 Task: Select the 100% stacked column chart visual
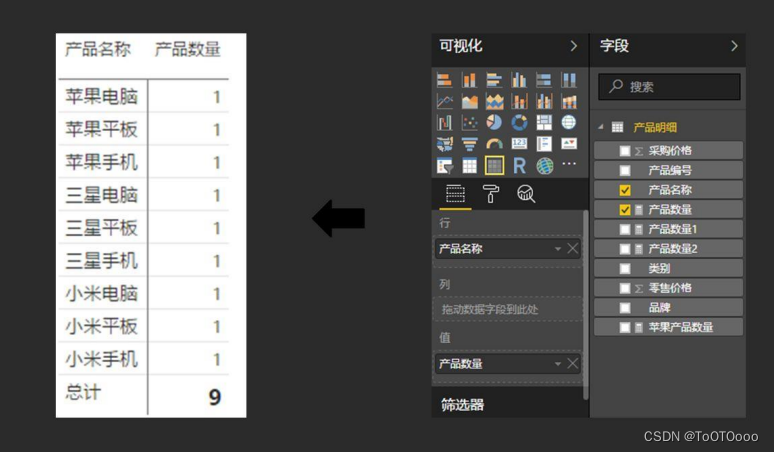569,80
